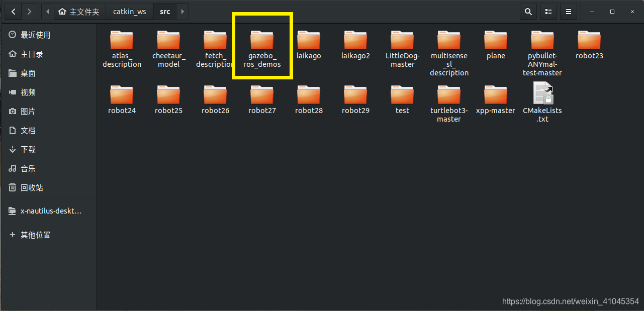Screen dimensions: 644x311
Task: Select the CMakeLists.txt file icon
Action: pos(543,93)
